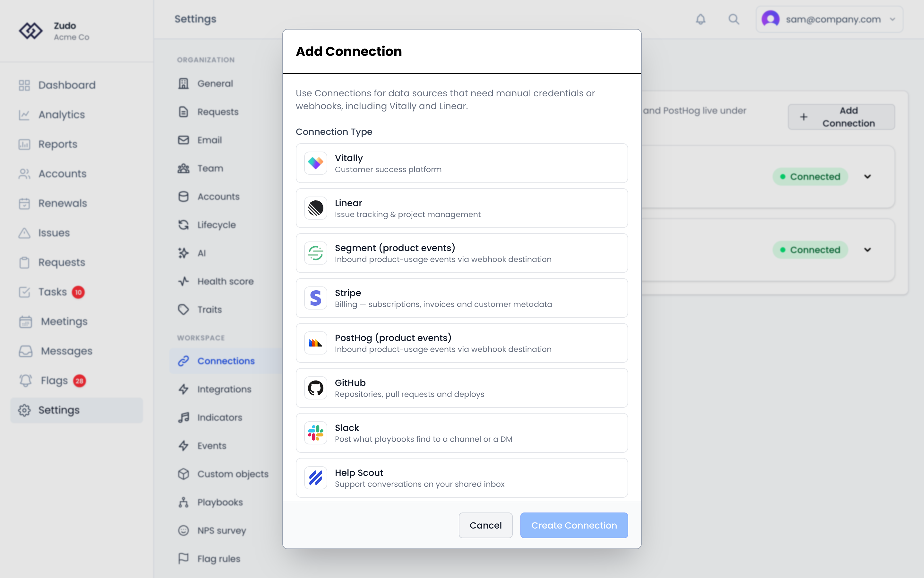
Task: Open Dashboard in main sidebar
Action: point(76,85)
